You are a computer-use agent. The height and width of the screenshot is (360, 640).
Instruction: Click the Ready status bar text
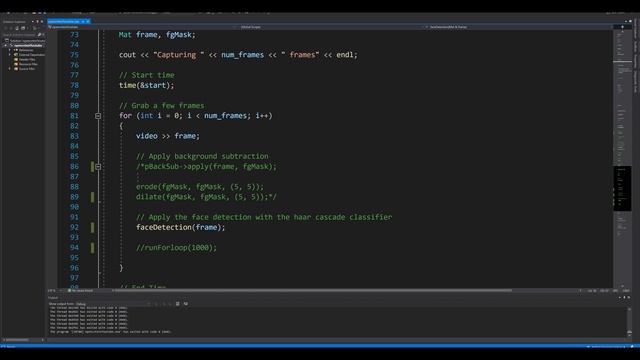point(11,347)
